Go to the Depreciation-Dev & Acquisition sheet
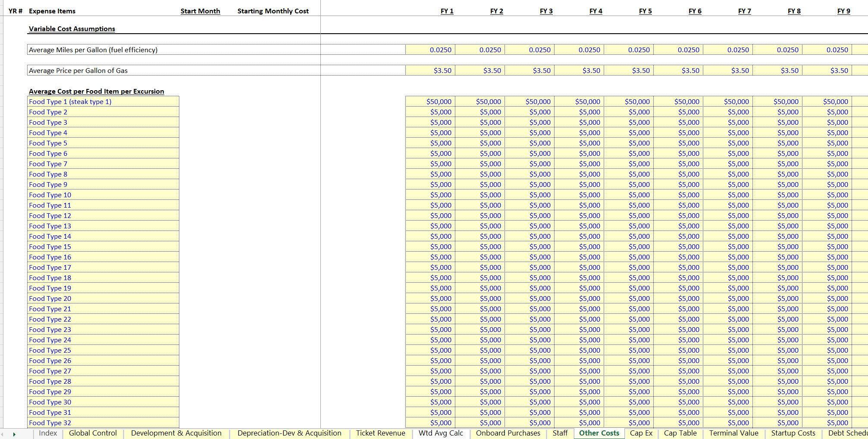This screenshot has width=868, height=439. coord(289,433)
